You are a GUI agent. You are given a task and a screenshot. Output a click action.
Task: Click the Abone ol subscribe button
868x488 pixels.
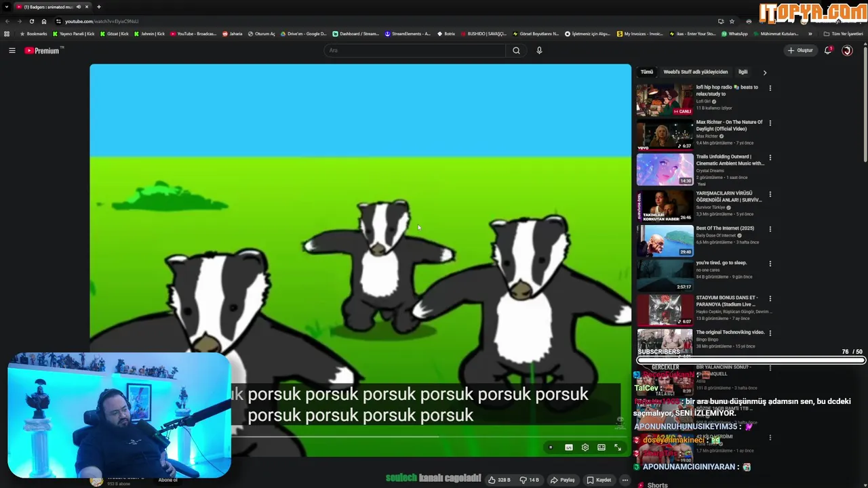tap(167, 480)
